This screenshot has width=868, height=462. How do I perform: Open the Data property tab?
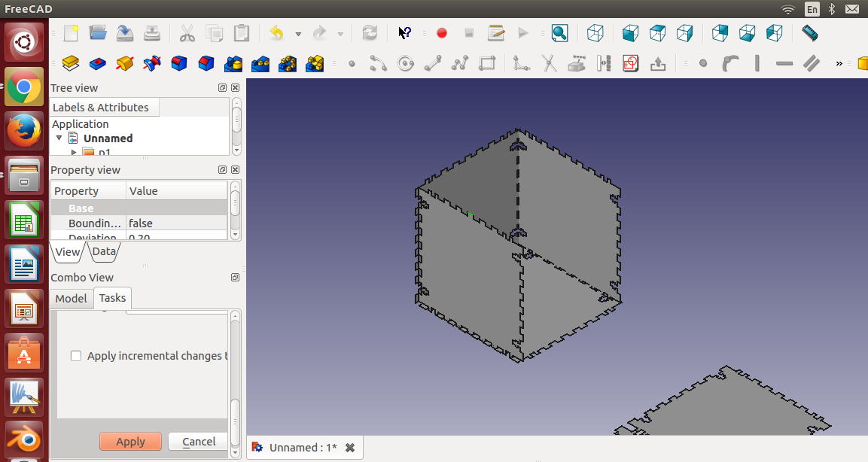click(x=104, y=252)
